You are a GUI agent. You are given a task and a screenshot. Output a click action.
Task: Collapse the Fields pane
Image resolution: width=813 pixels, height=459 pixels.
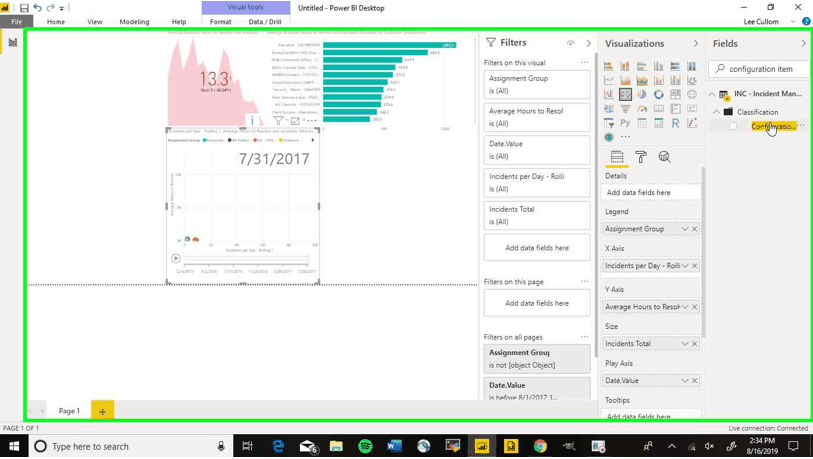[803, 44]
